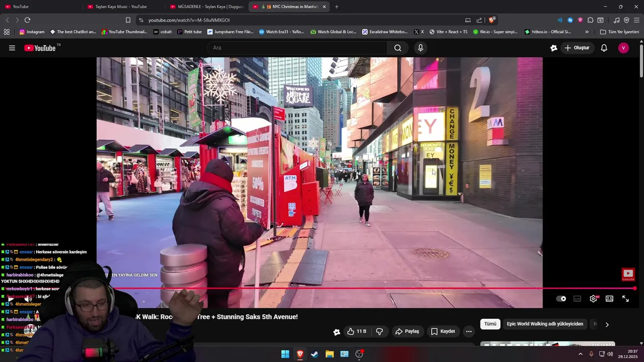The width and height of the screenshot is (644, 362).
Task: Open cobalt bookmark
Action: (163, 32)
